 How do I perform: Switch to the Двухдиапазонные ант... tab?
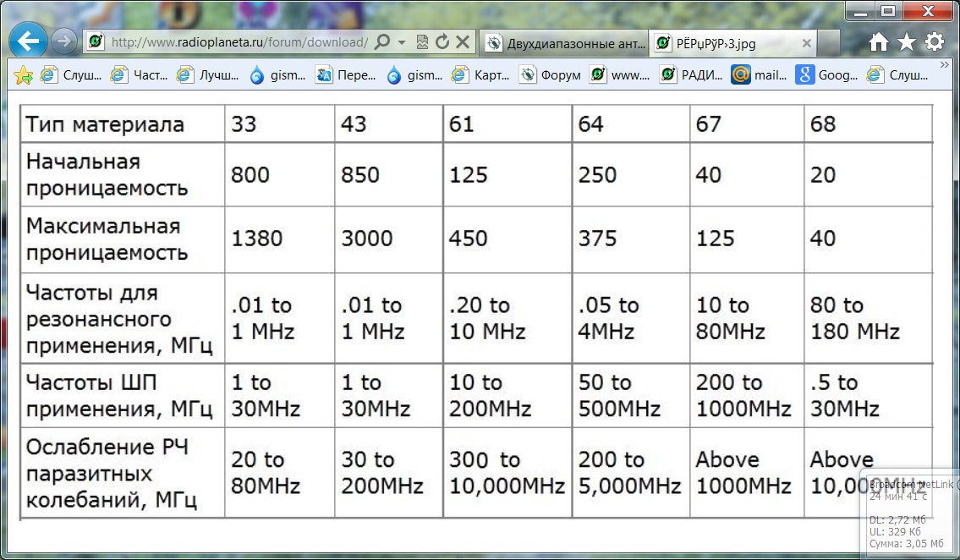(564, 43)
